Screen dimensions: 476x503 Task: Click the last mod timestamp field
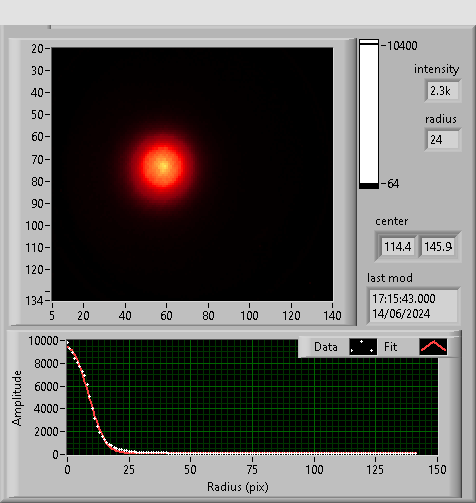pos(413,306)
